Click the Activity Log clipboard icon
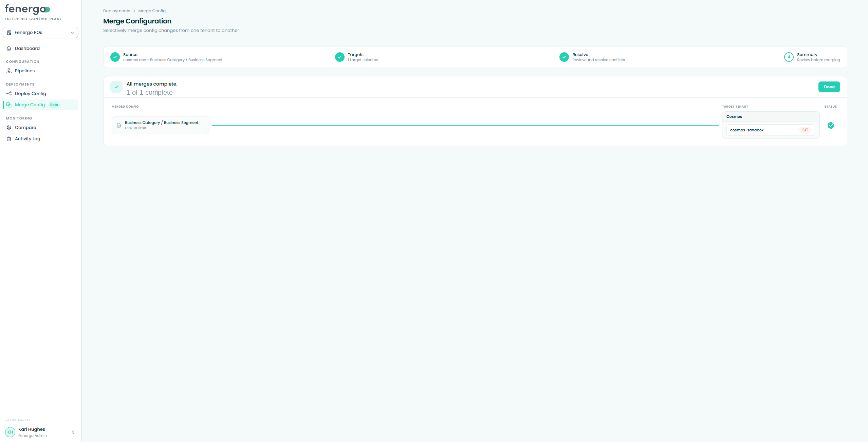 click(x=9, y=139)
